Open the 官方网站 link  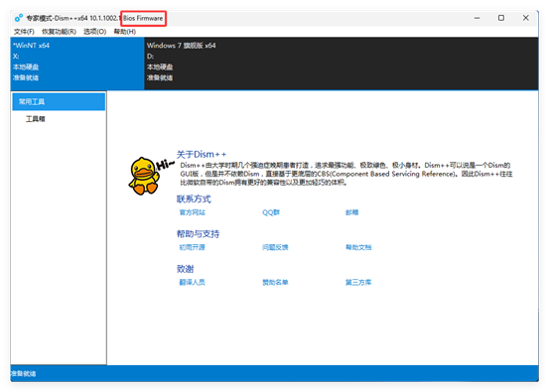pyautogui.click(x=193, y=212)
